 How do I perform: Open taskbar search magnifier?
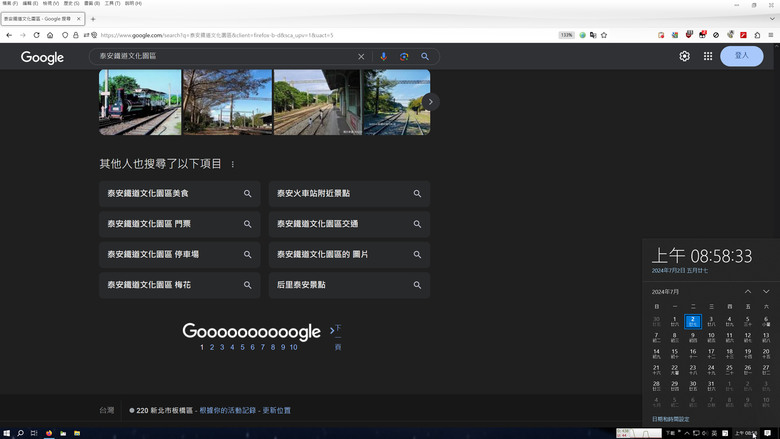click(20, 433)
